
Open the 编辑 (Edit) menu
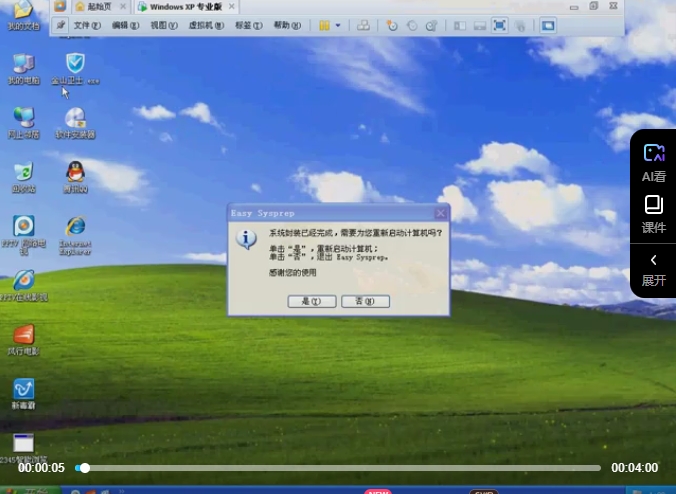coord(125,25)
